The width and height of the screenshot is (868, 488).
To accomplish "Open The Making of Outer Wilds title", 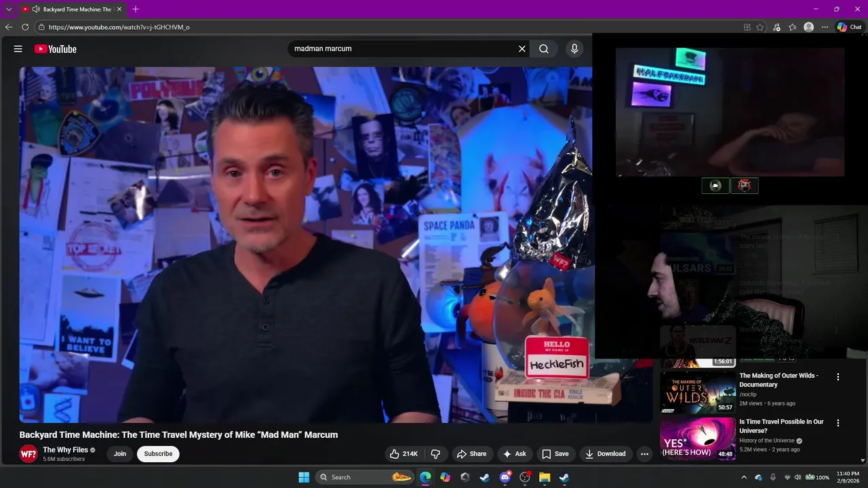I will 779,380.
